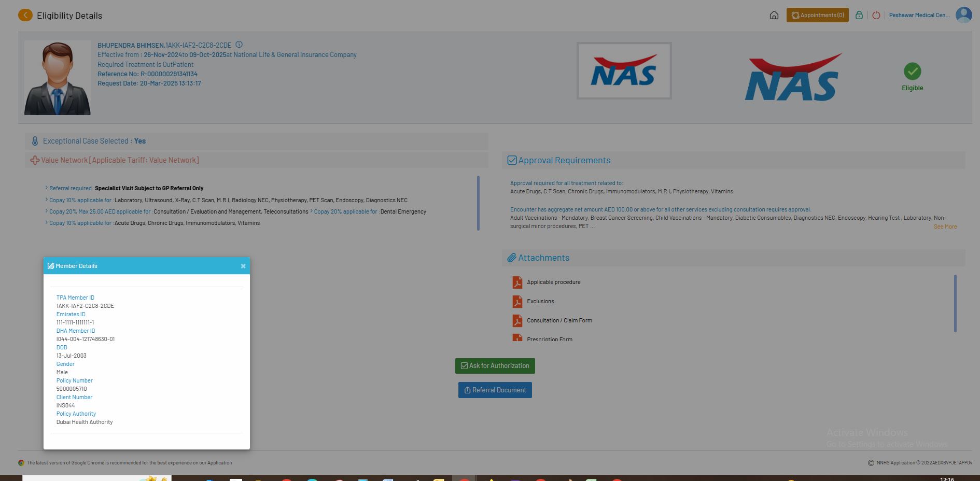Screen dimensions: 980x481
Task: Select Policy Authority value Dubai Health Authority
Action: [85, 422]
